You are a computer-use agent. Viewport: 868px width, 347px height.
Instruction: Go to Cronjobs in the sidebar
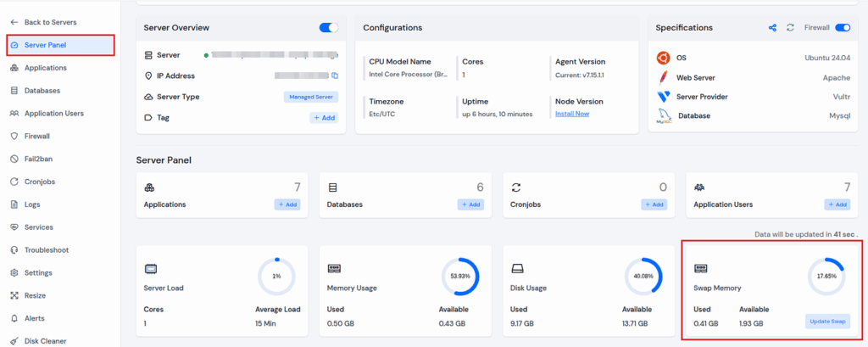pos(39,182)
